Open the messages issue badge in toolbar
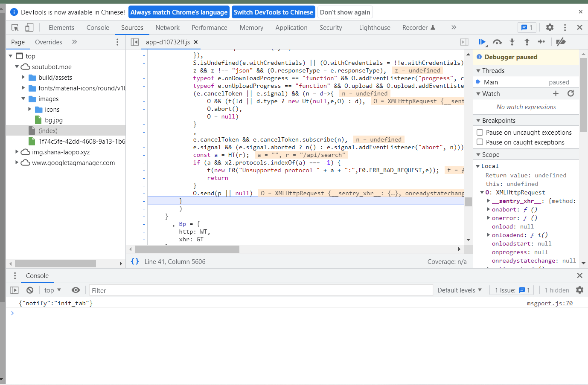Image resolution: width=588 pixels, height=385 pixels. pyautogui.click(x=527, y=27)
